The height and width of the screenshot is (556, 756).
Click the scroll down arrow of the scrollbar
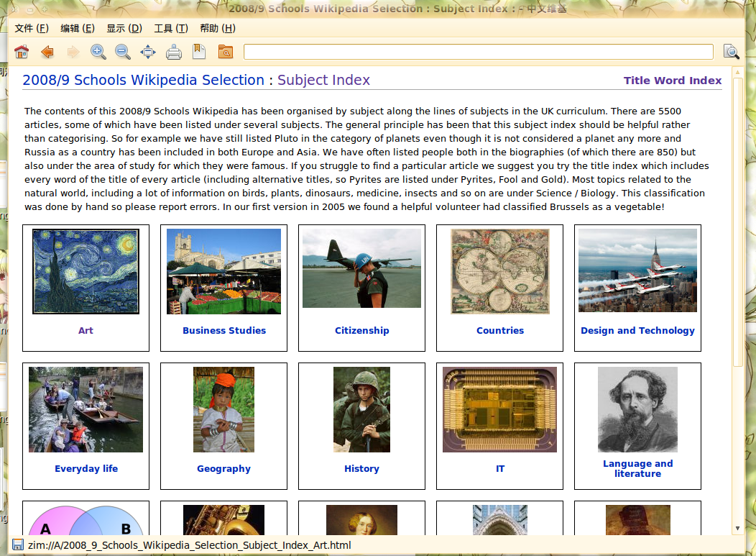(737, 529)
